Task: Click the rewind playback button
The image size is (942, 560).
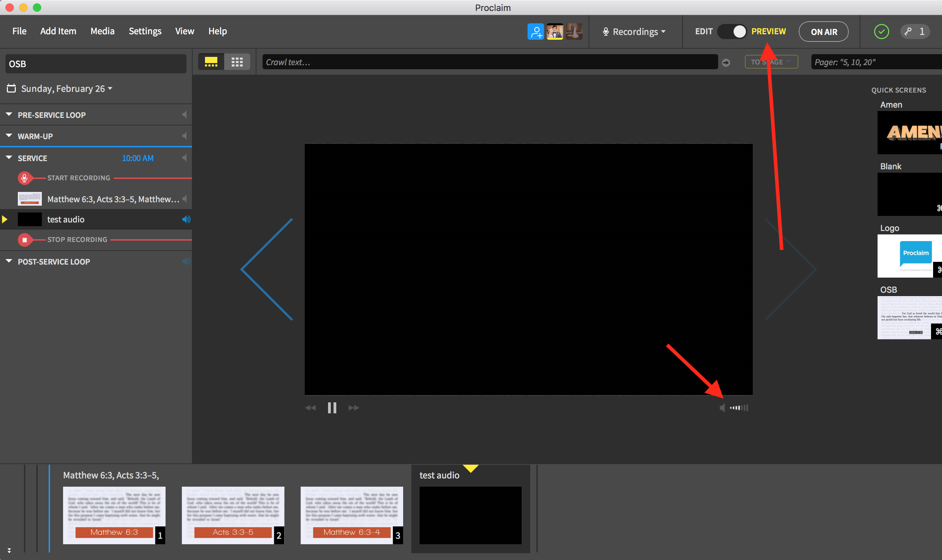Action: pos(310,407)
